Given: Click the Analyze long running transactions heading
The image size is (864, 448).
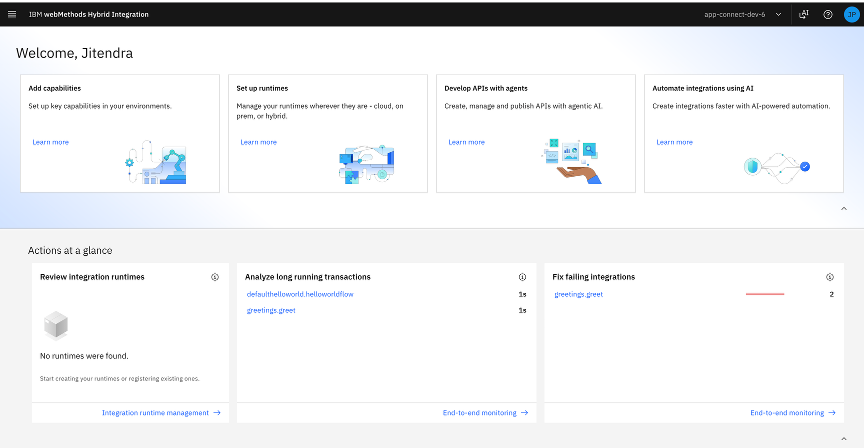Looking at the screenshot, I should 307,277.
